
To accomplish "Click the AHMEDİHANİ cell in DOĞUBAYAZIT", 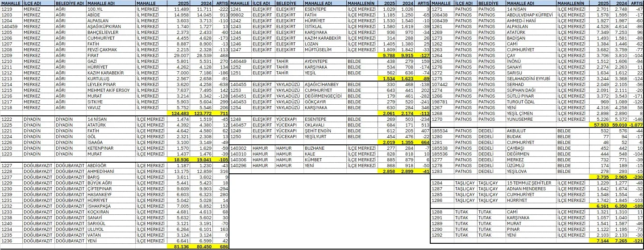I will pyautogui.click(x=110, y=171).
